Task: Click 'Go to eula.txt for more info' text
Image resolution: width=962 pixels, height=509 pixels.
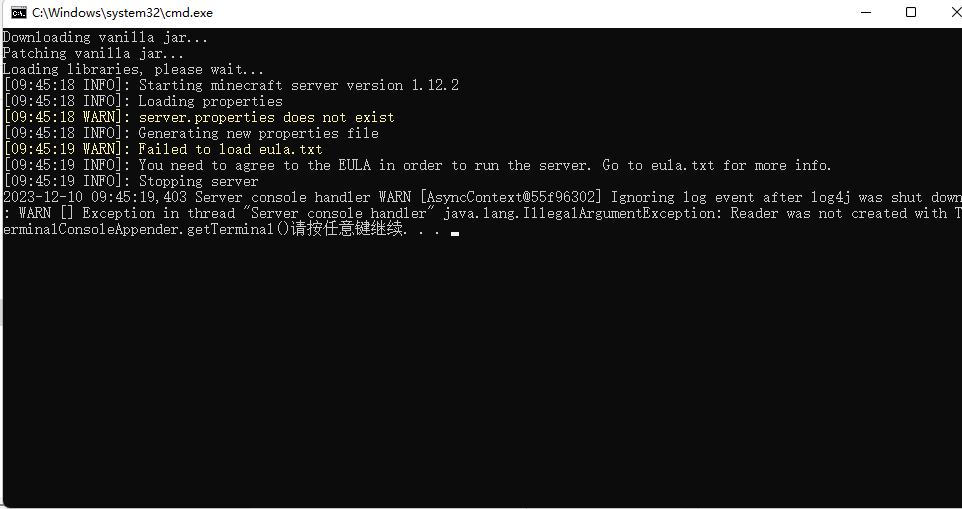Action: (712, 165)
